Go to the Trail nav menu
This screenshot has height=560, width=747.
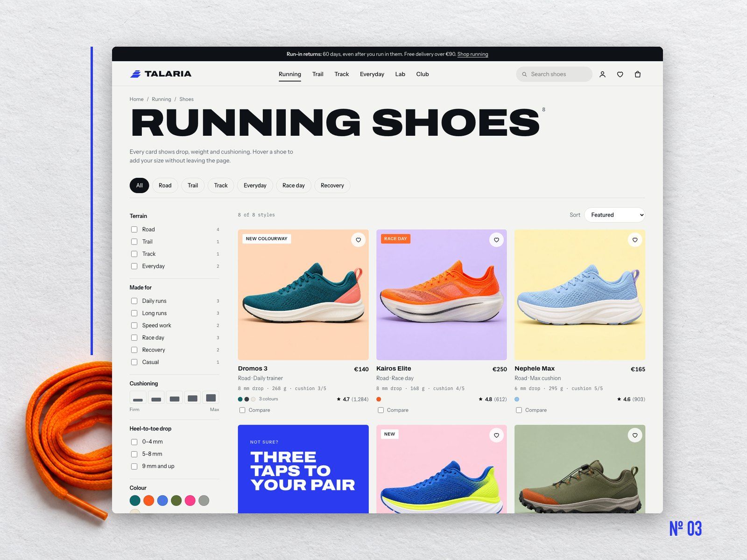(x=318, y=74)
